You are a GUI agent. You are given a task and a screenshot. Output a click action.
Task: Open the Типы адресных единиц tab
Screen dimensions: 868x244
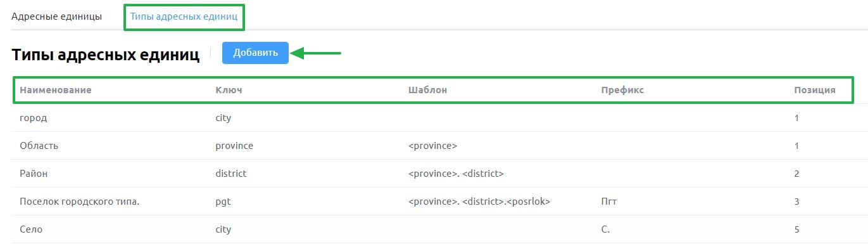(x=184, y=16)
